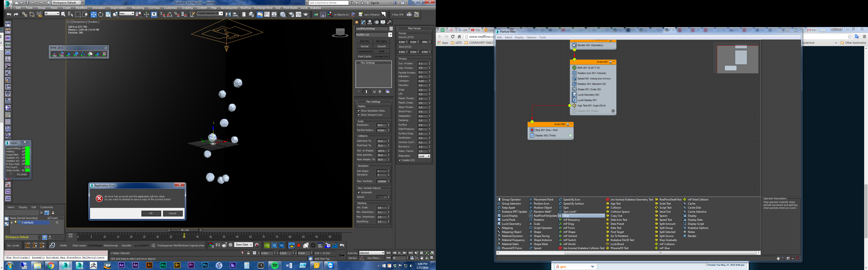Open the Hierarchy command panel tab
The width and height of the screenshot is (868, 270).
coord(370,22)
